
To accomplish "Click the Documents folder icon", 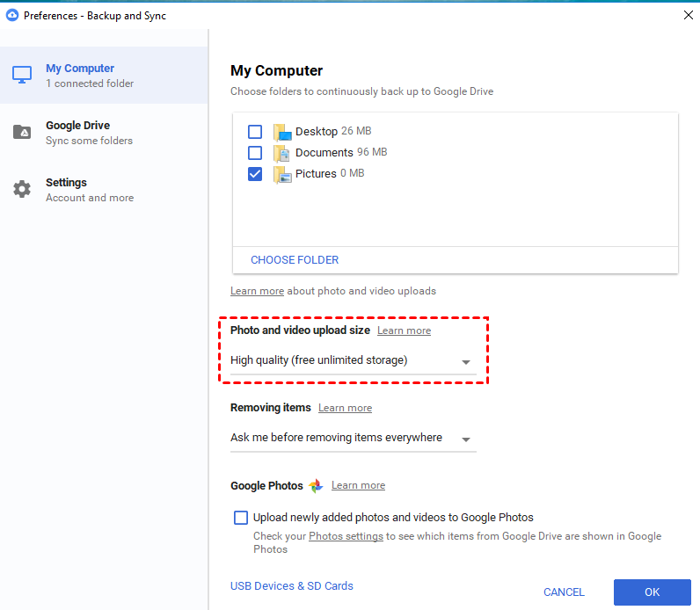I will 281,153.
